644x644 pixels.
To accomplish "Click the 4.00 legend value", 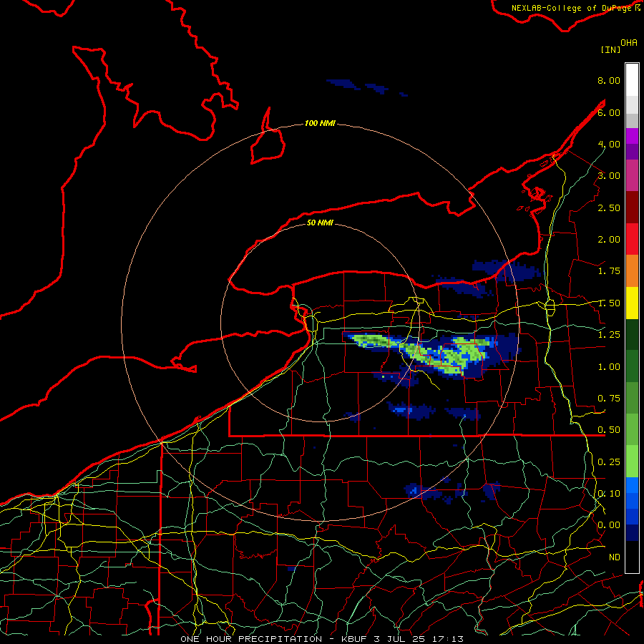I will pos(609,144).
